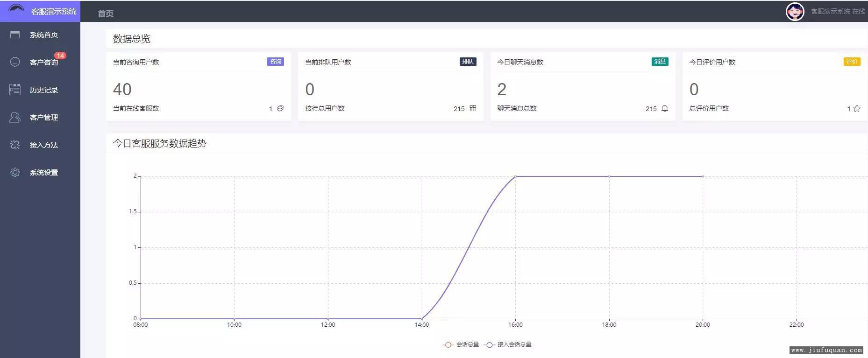Click the bell icon beside 聊天消息总数

[x=665, y=108]
